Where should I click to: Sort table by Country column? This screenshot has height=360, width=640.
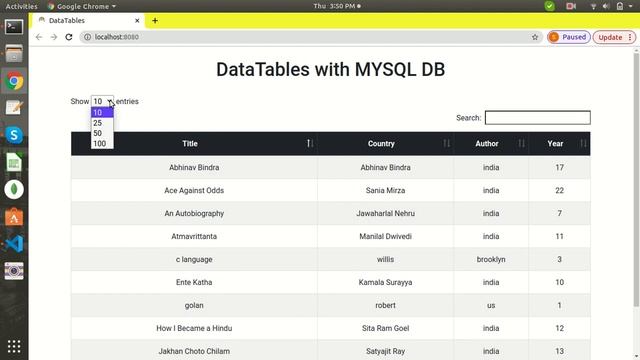tap(386, 144)
